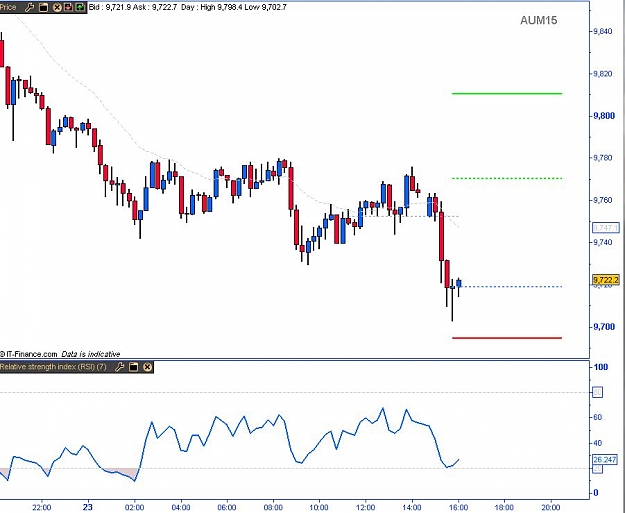This screenshot has height=513, width=625.
Task: Click the RSI axis 60 label
Action: click(x=597, y=417)
